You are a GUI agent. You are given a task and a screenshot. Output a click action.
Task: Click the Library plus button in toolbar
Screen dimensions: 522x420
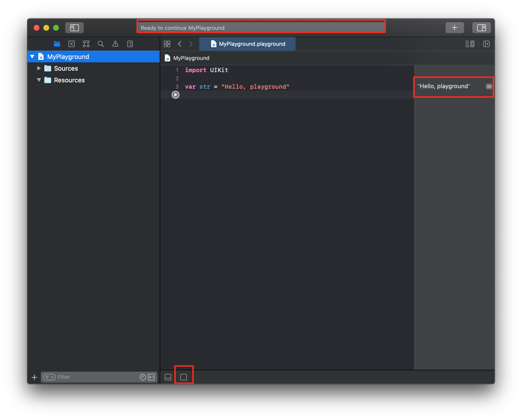coord(454,28)
